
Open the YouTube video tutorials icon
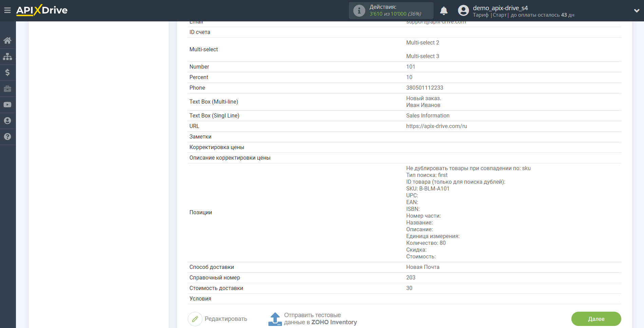pyautogui.click(x=7, y=105)
